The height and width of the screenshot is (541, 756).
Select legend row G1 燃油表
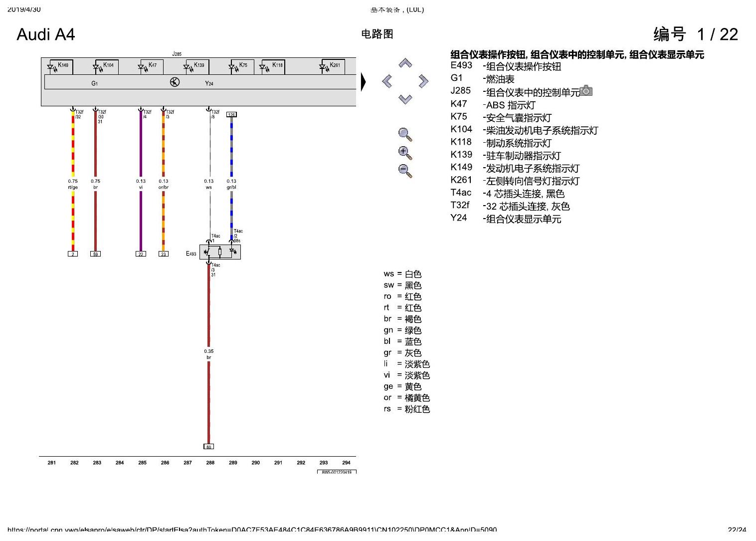[x=482, y=78]
